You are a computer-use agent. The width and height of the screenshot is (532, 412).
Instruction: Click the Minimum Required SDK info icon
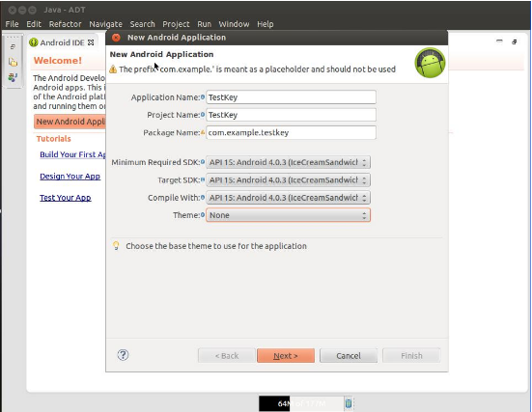point(203,162)
